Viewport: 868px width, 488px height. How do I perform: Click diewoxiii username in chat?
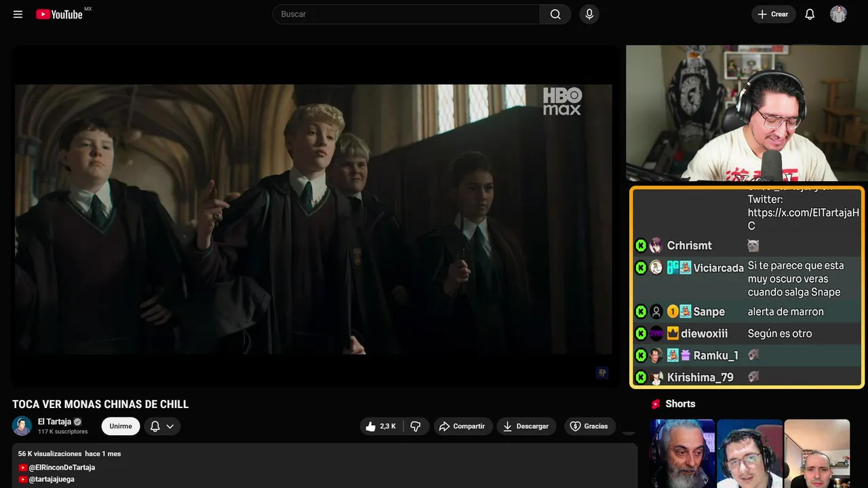tap(704, 333)
